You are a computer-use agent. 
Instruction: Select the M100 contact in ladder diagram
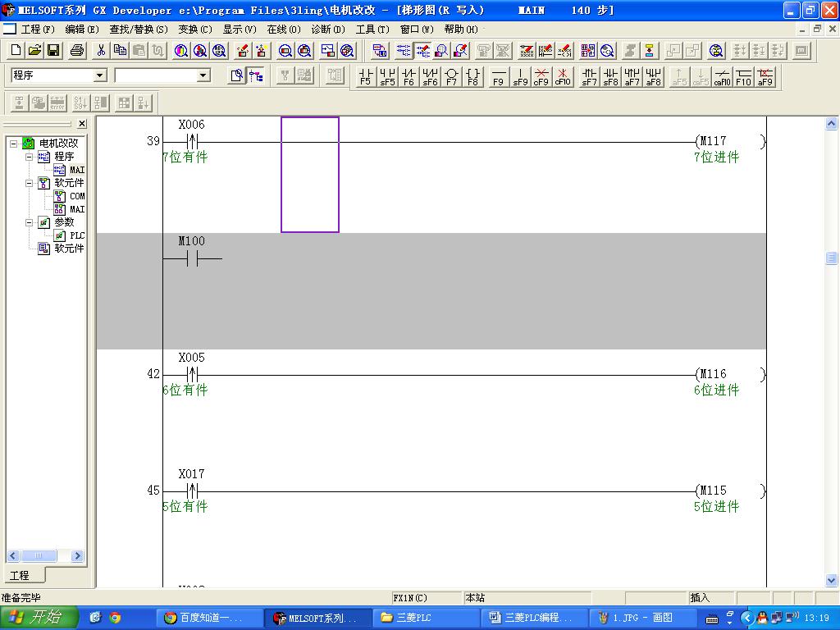click(x=192, y=259)
